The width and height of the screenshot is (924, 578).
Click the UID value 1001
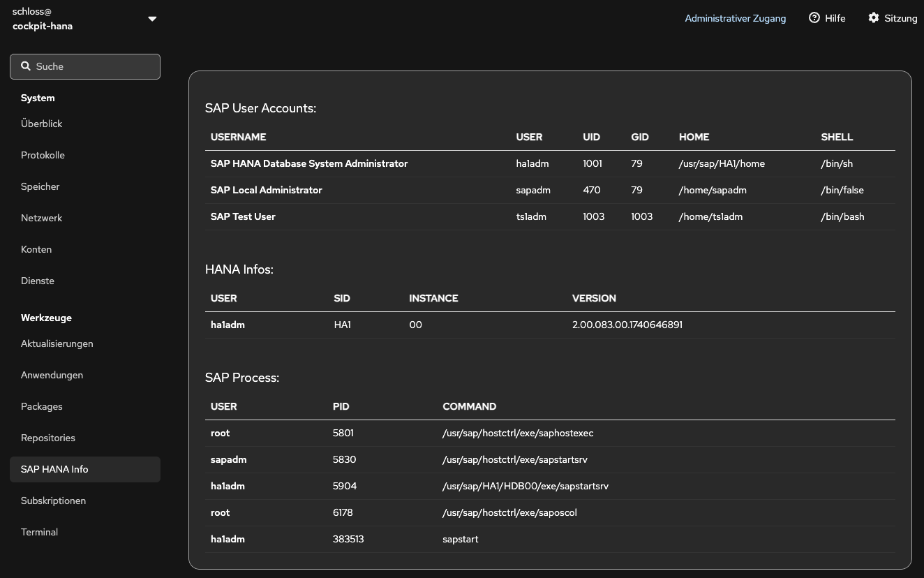tap(593, 163)
